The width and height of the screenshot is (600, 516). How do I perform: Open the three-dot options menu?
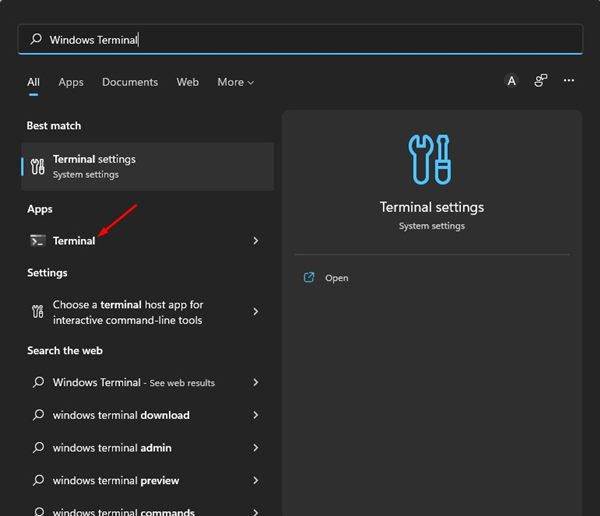[x=569, y=80]
